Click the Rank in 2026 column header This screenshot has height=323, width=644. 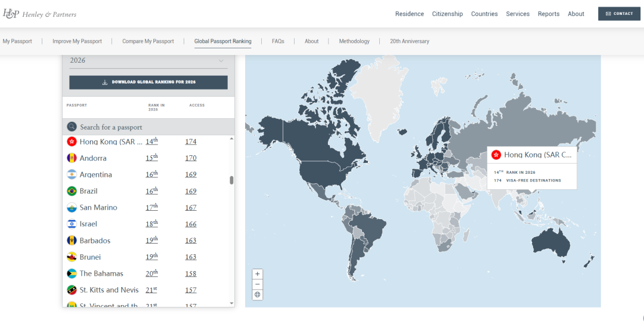tap(156, 107)
